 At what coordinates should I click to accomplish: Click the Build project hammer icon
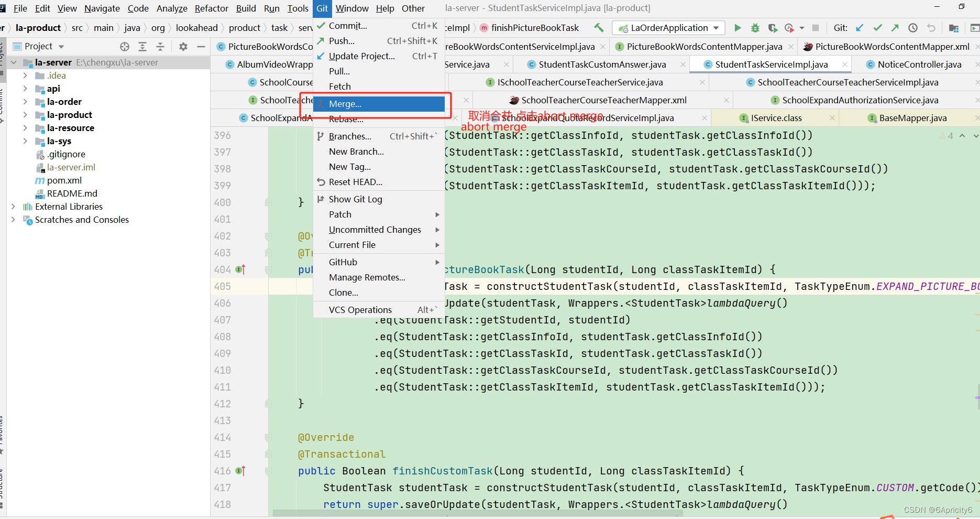pos(599,28)
